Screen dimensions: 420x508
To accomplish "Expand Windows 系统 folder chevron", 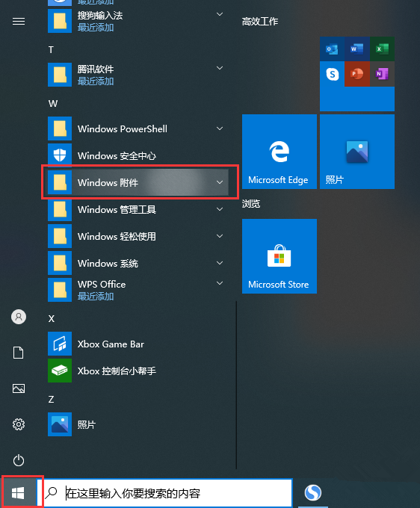I will pyautogui.click(x=220, y=263).
